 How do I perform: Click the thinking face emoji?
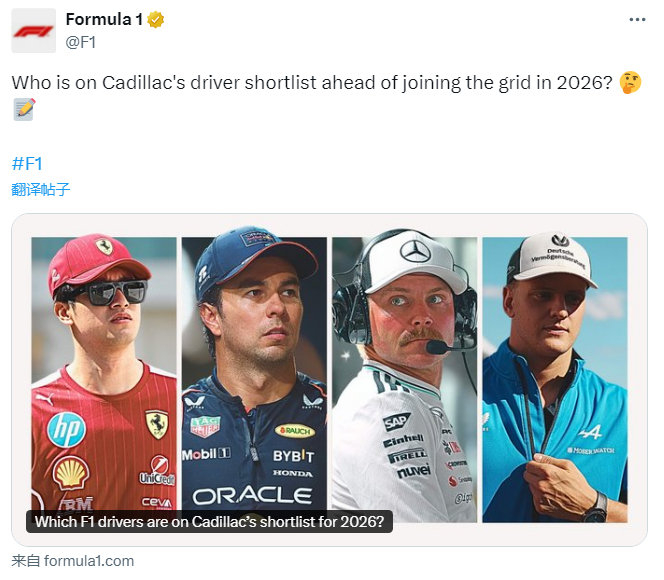coord(630,83)
